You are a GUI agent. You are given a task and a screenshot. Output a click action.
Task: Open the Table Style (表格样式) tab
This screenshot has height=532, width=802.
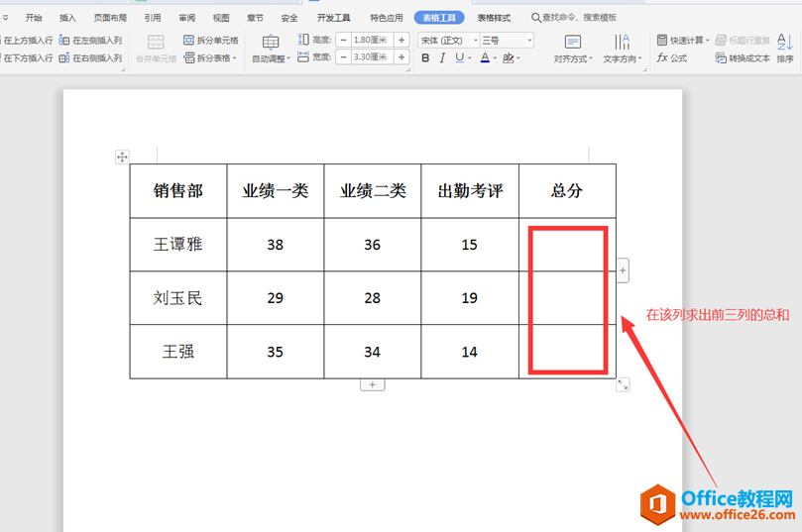tap(494, 18)
